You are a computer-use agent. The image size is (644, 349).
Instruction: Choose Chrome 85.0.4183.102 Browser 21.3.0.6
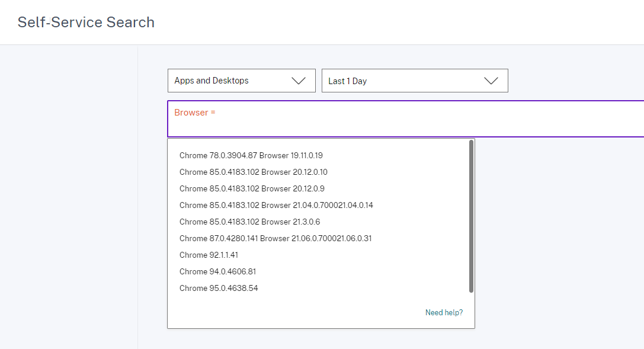(249, 222)
